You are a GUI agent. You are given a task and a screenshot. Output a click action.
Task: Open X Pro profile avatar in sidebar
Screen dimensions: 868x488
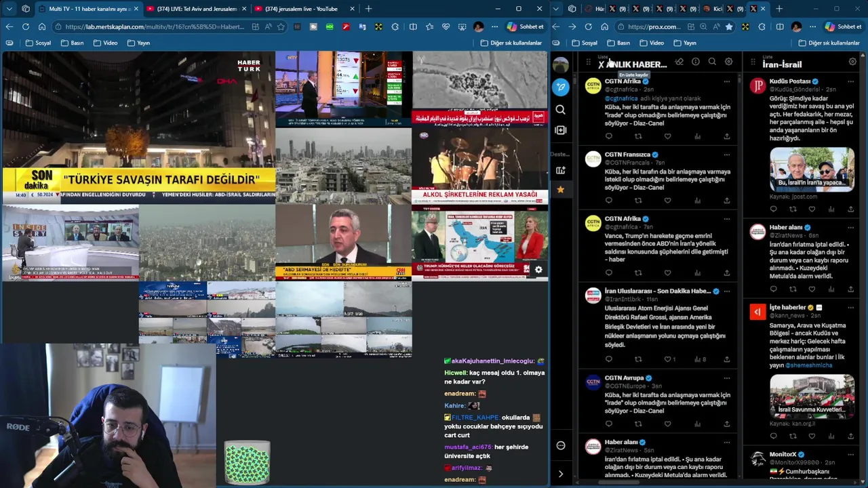(x=560, y=64)
